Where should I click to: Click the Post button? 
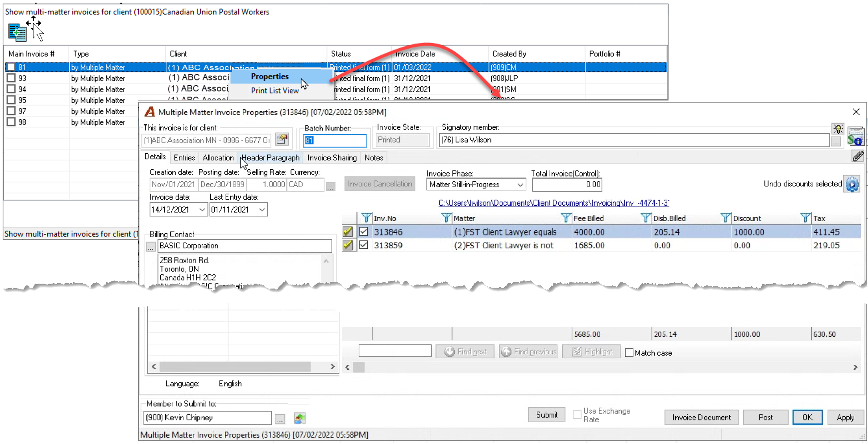(x=765, y=418)
